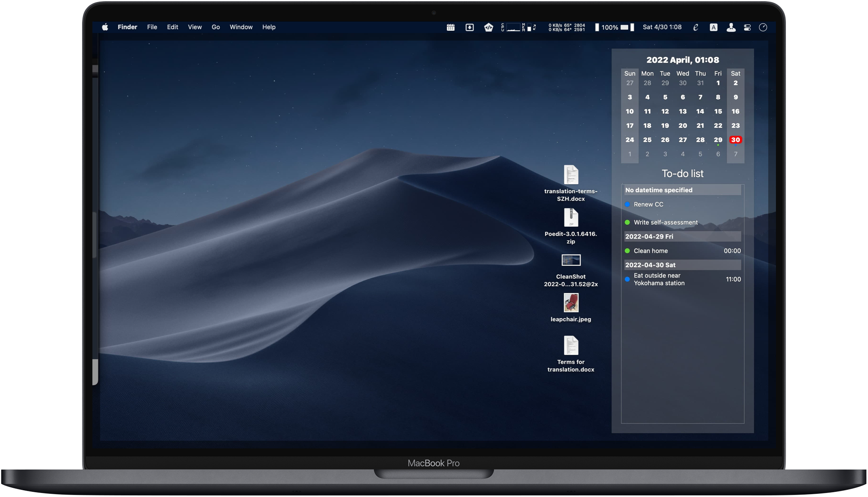Image resolution: width=868 pixels, height=497 pixels.
Task: Toggle the Clean home to-do dot
Action: pyautogui.click(x=627, y=251)
